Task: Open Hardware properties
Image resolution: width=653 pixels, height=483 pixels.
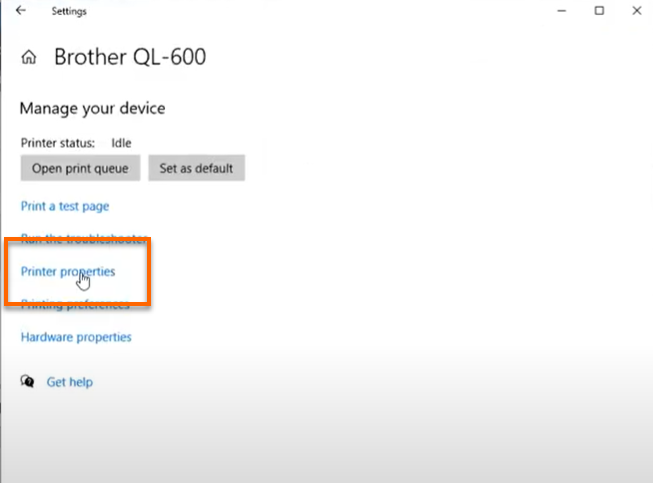Action: (76, 337)
